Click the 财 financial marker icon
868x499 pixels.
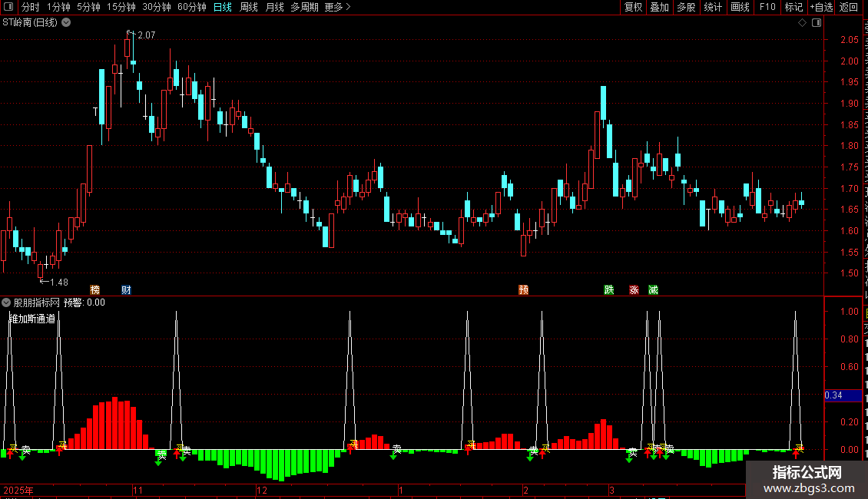pos(126,290)
